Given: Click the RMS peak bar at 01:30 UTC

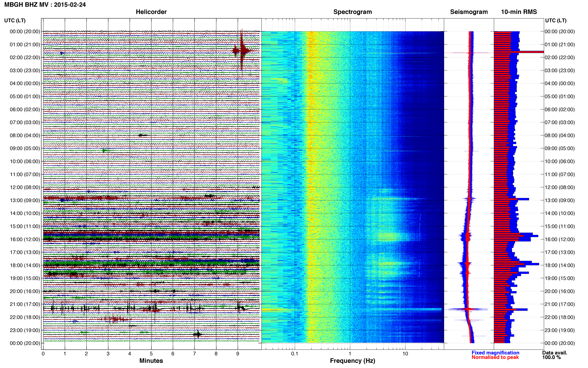Looking at the screenshot, I should (519, 52).
